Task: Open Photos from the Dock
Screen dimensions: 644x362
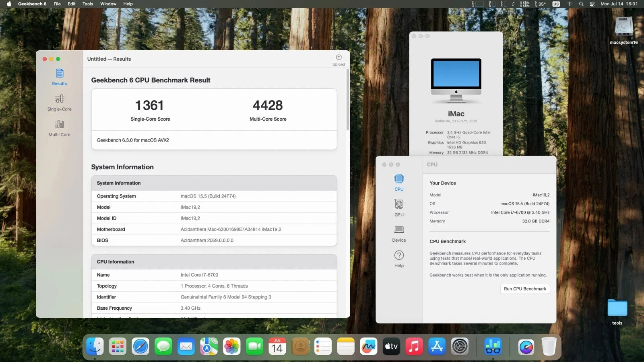Action: (232, 346)
